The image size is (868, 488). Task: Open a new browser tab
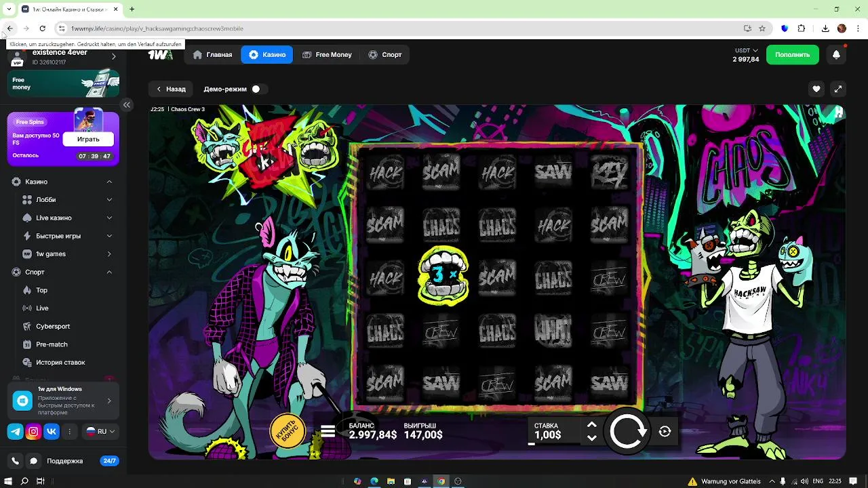132,9
